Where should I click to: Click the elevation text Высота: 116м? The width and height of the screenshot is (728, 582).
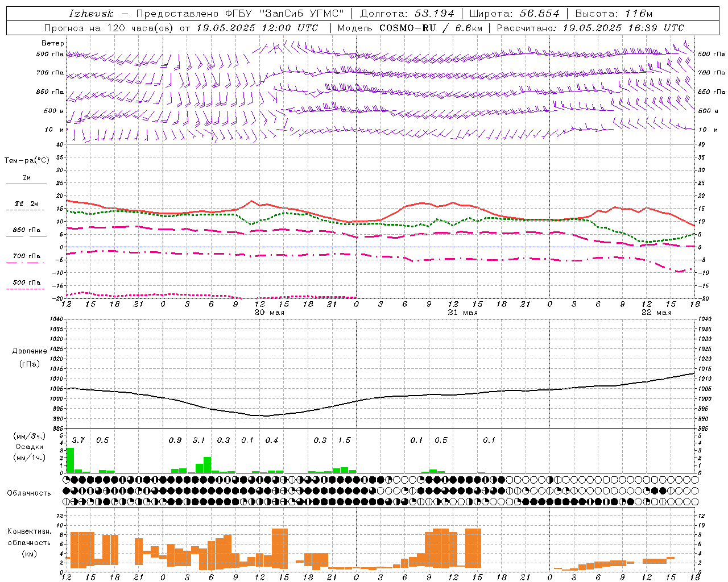pyautogui.click(x=614, y=14)
